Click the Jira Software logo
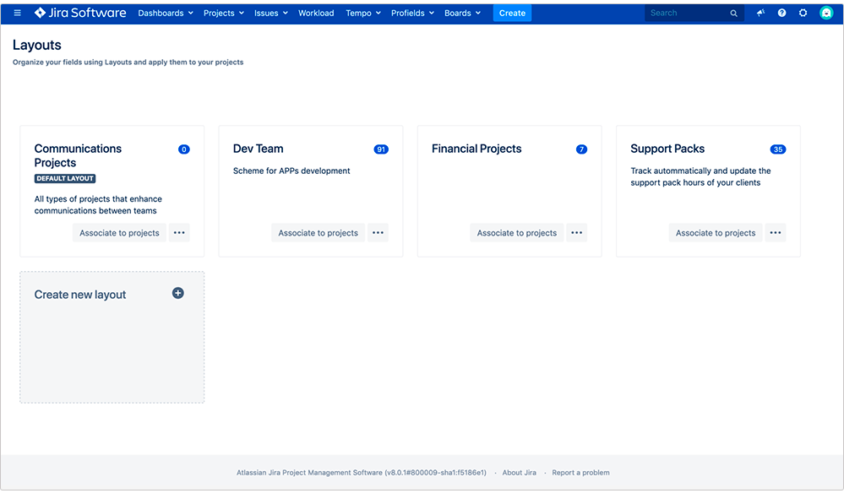 click(x=79, y=13)
